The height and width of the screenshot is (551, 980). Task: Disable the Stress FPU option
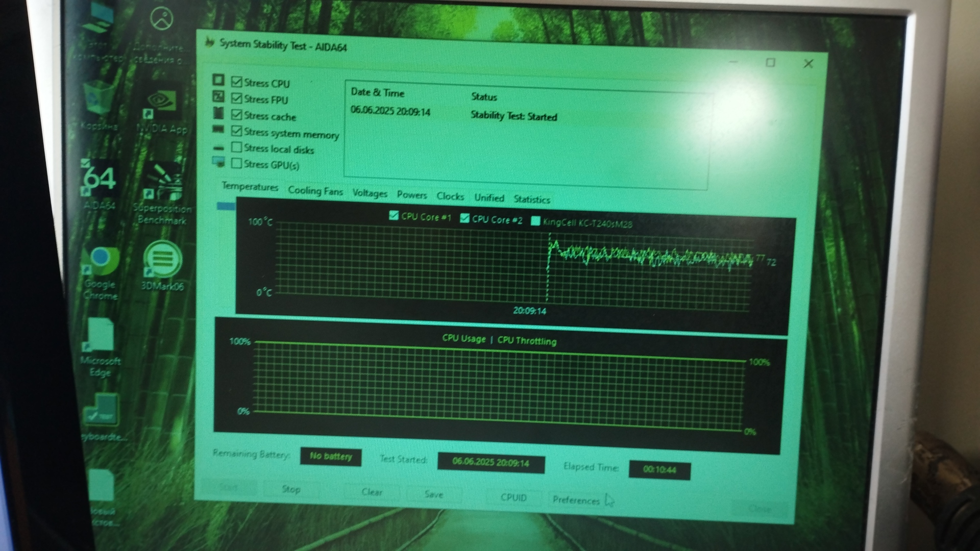point(236,98)
